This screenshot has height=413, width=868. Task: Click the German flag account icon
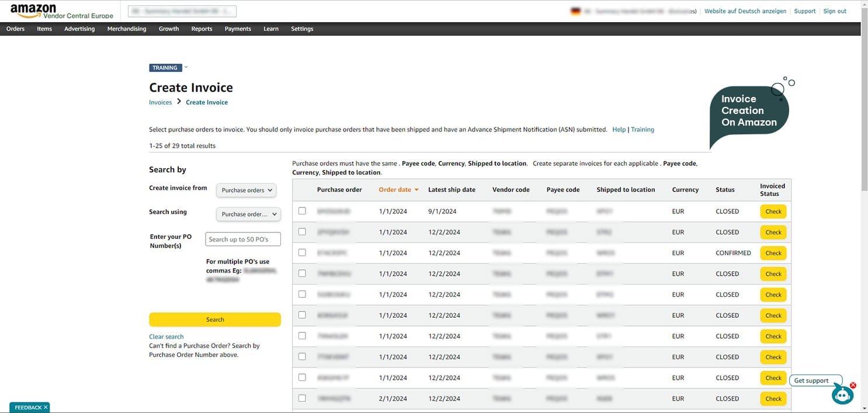point(575,11)
